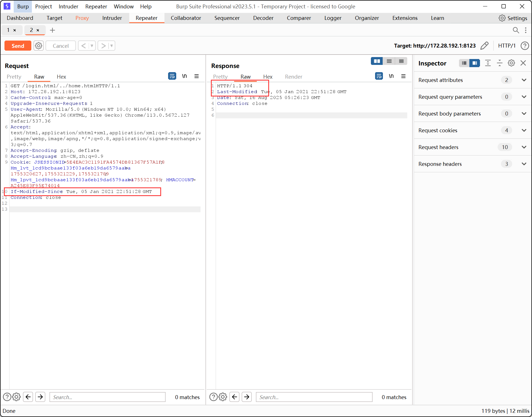Click the Send request button
532x417 pixels.
[18, 46]
